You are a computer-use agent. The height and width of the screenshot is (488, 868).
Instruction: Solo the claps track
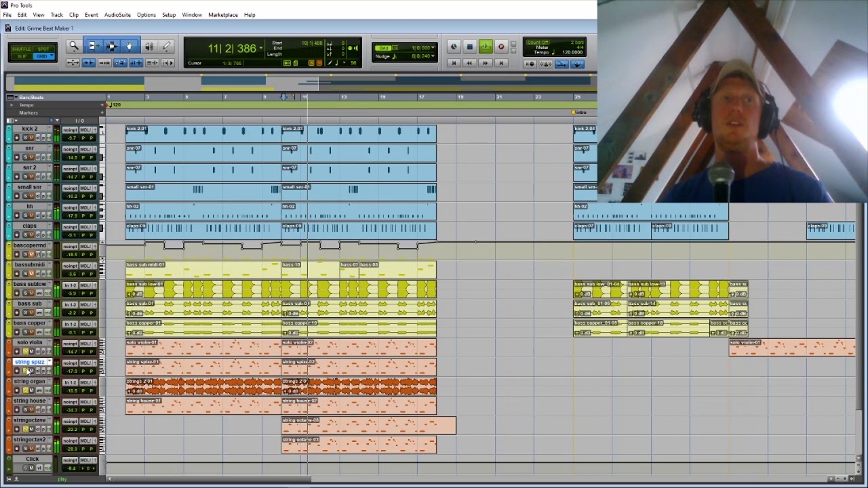tap(25, 235)
